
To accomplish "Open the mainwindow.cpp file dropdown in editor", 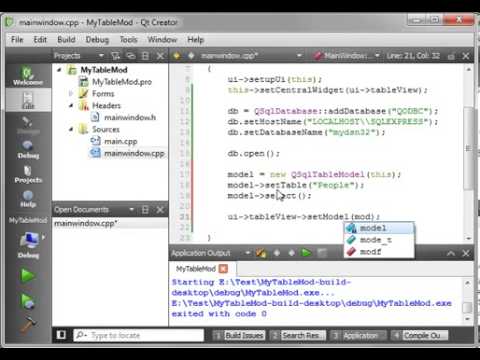I will coord(252,56).
